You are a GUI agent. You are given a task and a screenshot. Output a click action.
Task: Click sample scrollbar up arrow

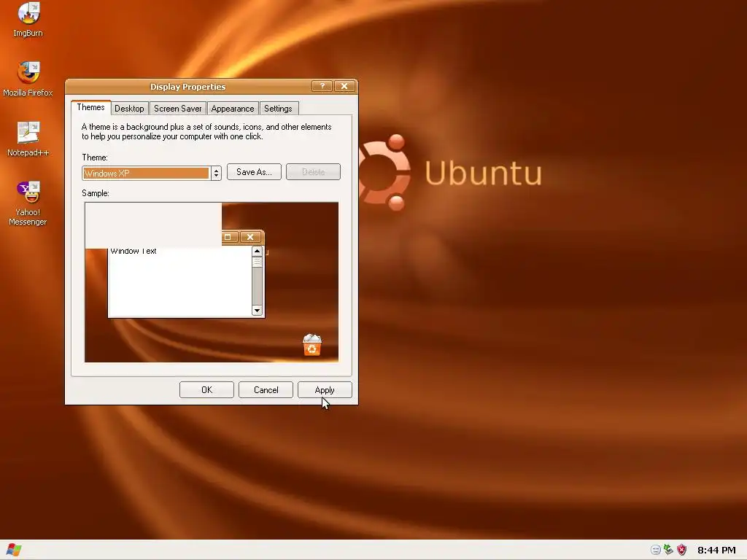coord(258,251)
